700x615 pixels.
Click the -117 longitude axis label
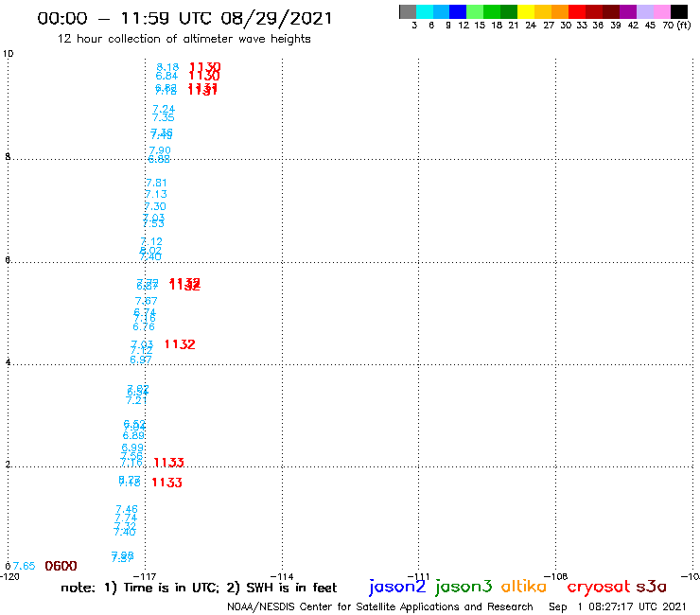[145, 576]
